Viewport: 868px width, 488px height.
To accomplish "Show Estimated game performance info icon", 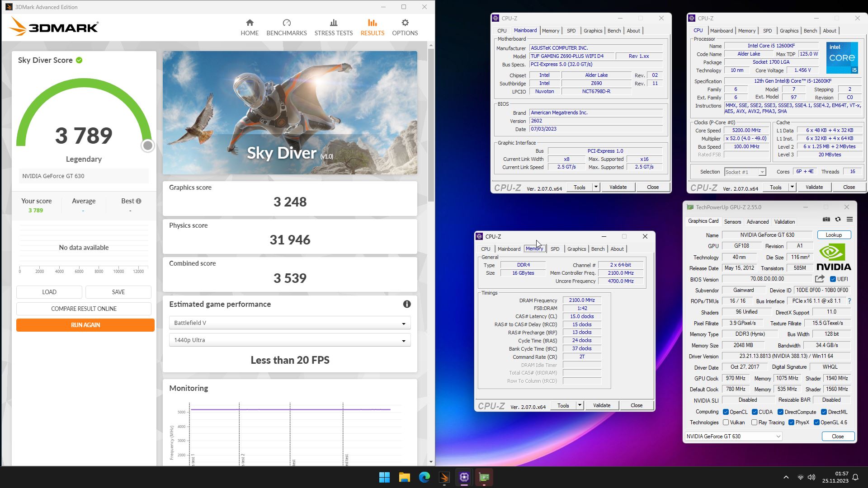I will [407, 304].
